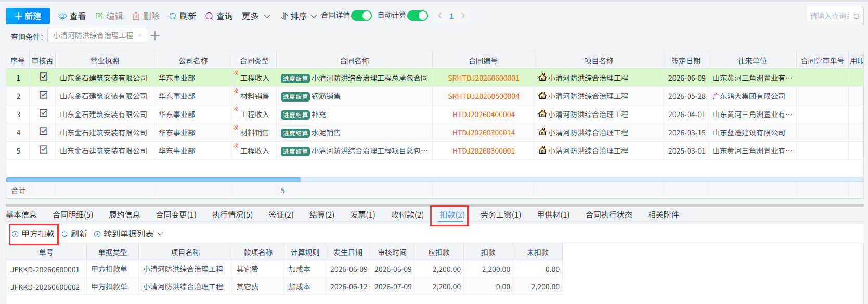Click the 甲方扣款 button

(33, 234)
